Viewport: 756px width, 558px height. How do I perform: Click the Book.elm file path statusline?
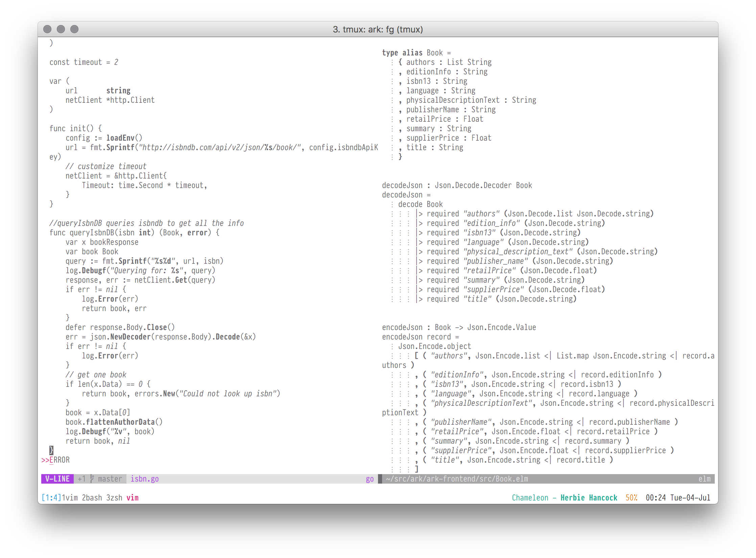tap(457, 479)
